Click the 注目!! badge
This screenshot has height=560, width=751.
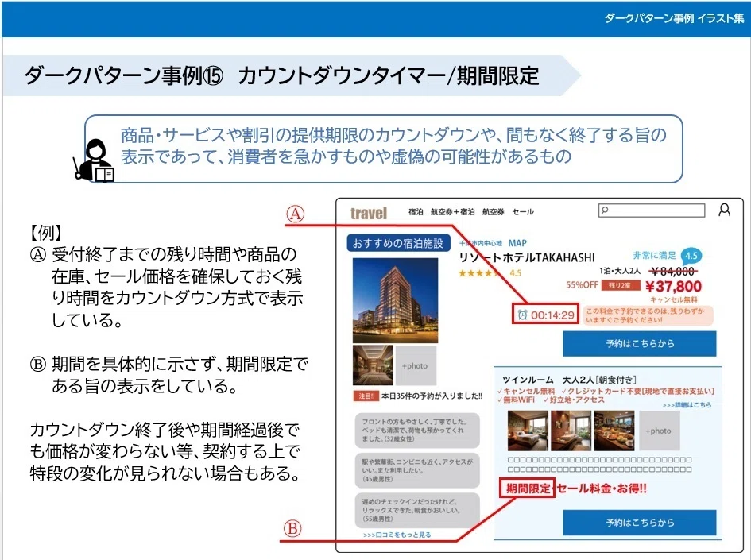pos(366,396)
